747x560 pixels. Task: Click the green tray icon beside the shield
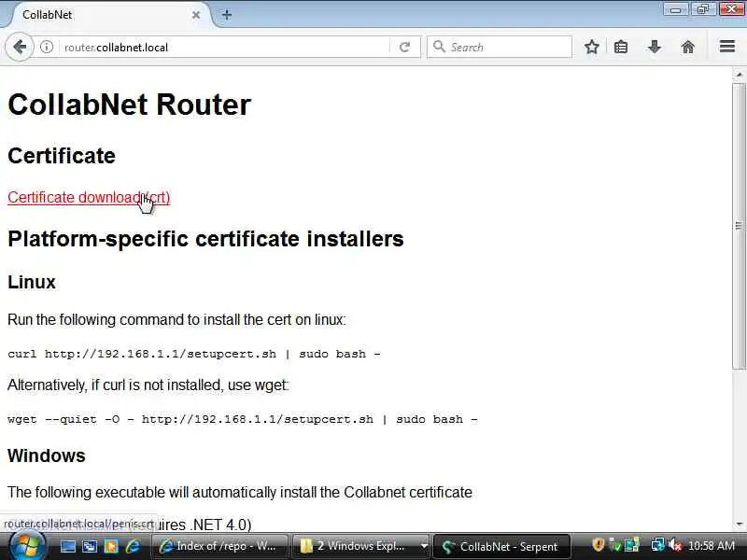point(615,545)
